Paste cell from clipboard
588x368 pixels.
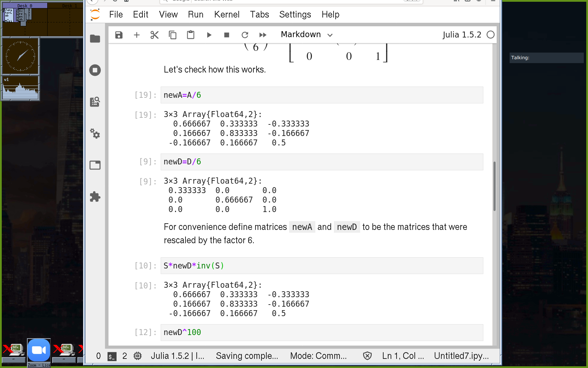pos(190,35)
